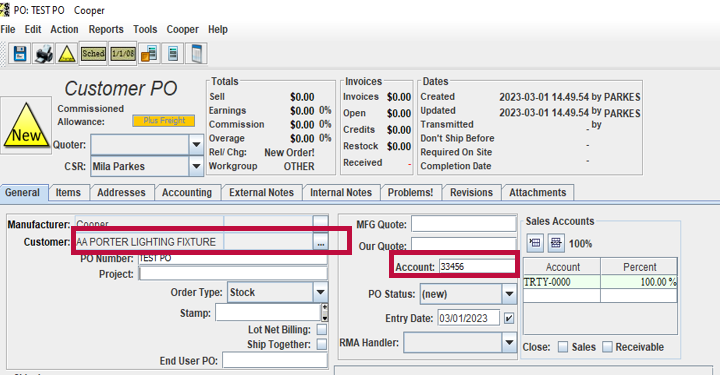
Task: Check the Ship Together checkbox
Action: pyautogui.click(x=322, y=344)
